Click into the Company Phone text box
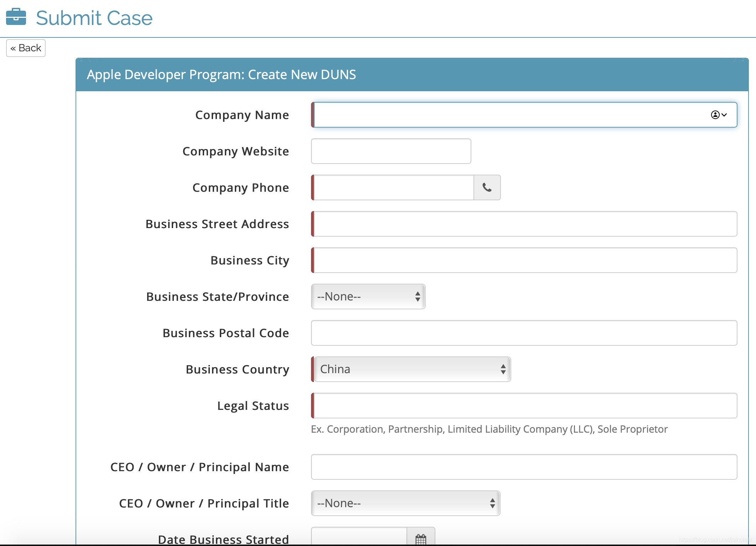 [393, 187]
